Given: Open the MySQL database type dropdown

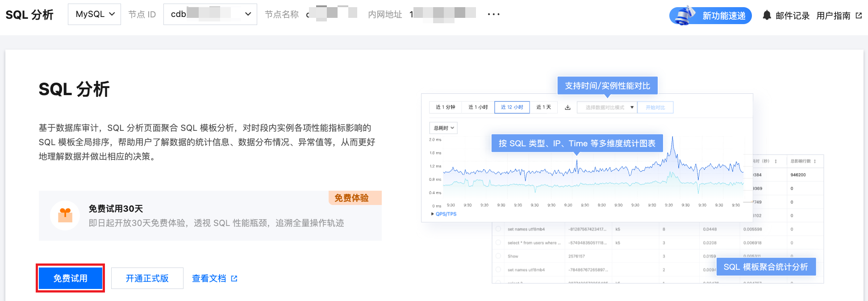Looking at the screenshot, I should (94, 14).
